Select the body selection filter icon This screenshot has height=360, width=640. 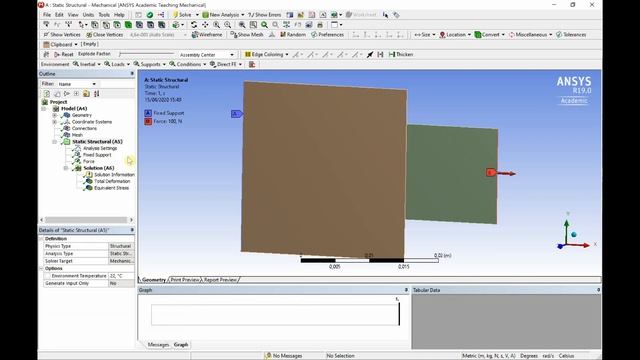[128, 25]
